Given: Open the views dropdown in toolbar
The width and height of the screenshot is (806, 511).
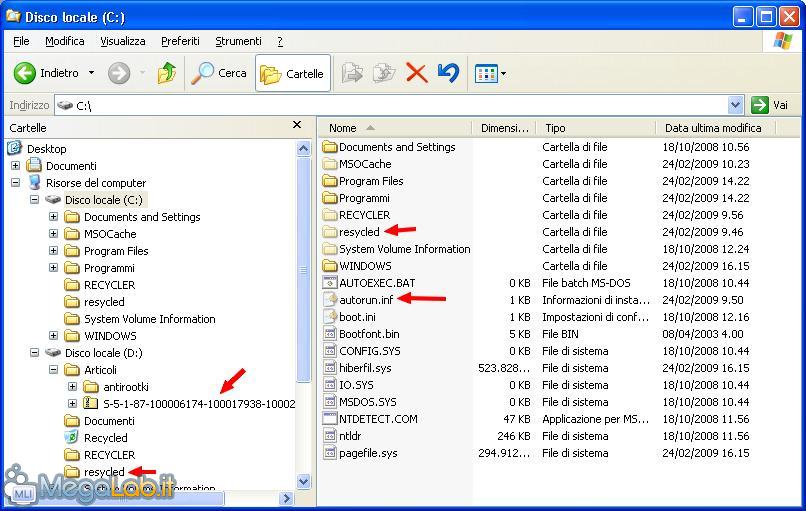Looking at the screenshot, I should click(x=491, y=73).
